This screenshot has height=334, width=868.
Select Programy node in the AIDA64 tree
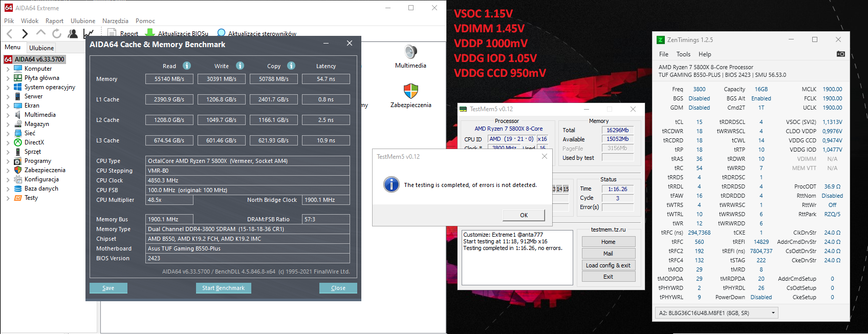point(37,161)
